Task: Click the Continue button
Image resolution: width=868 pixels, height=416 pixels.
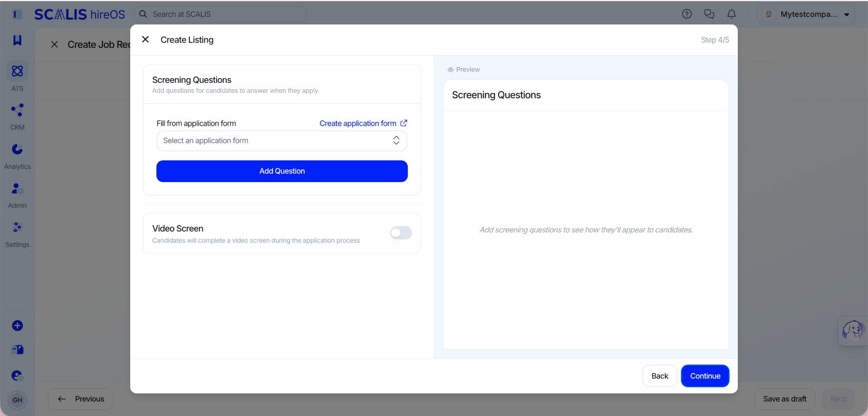Action: coord(705,376)
